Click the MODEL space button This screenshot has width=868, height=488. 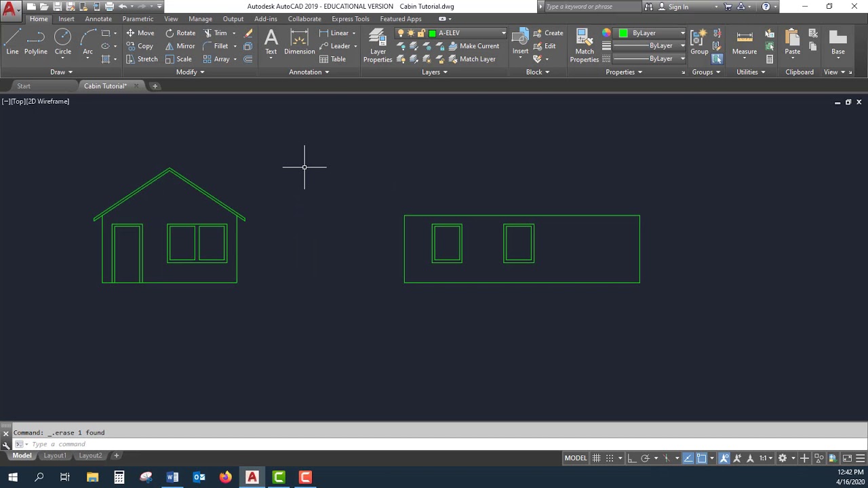click(x=576, y=458)
